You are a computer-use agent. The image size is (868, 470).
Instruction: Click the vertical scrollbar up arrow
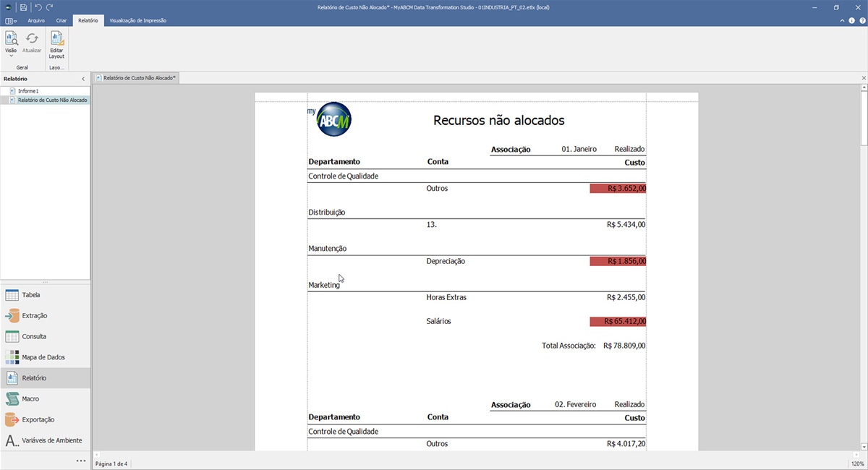[864, 89]
